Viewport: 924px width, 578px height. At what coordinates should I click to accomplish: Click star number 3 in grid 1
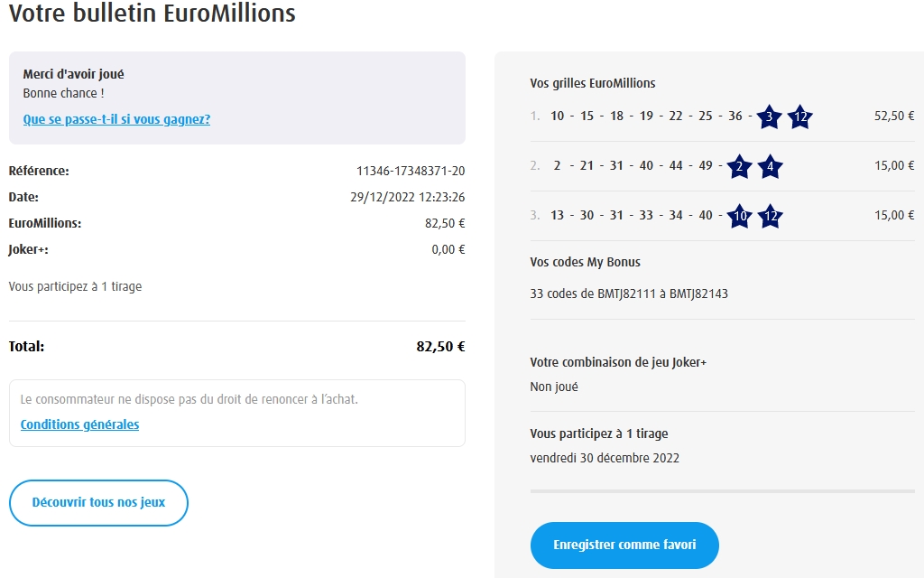click(x=769, y=117)
